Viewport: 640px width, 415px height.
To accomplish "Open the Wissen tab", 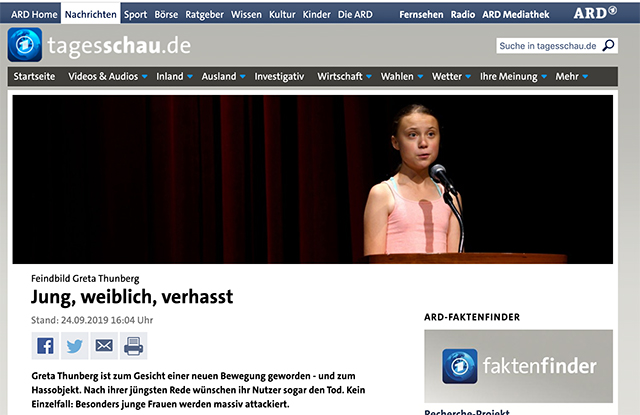I will (x=246, y=14).
